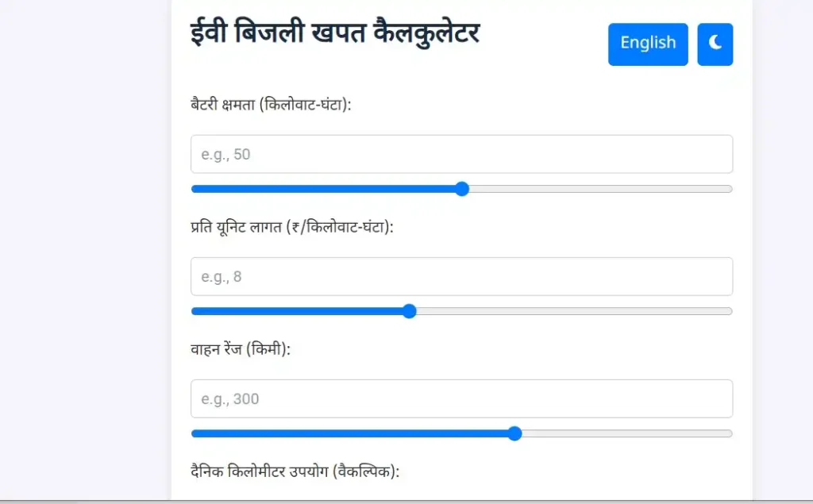The image size is (813, 504).
Task: Click the 'बैटरी क्षमता (किलोवाट-घंटा)' label
Action: click(x=271, y=104)
